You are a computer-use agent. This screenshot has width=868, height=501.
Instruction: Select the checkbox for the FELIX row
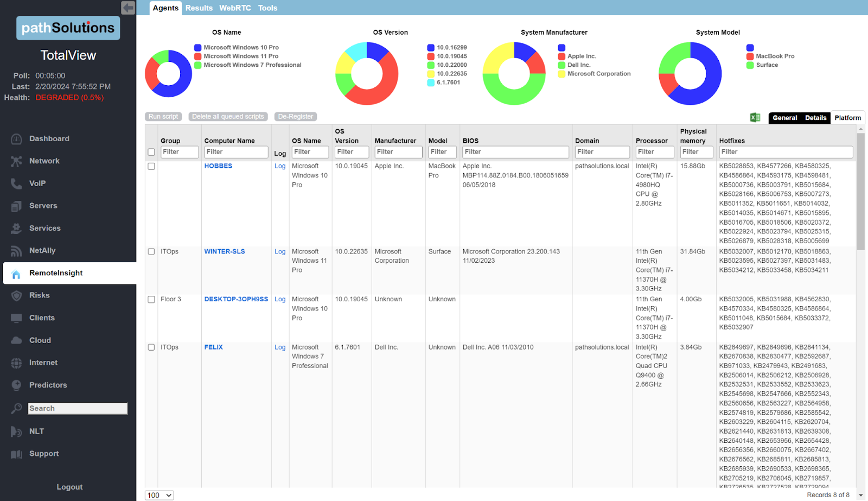pyautogui.click(x=151, y=347)
